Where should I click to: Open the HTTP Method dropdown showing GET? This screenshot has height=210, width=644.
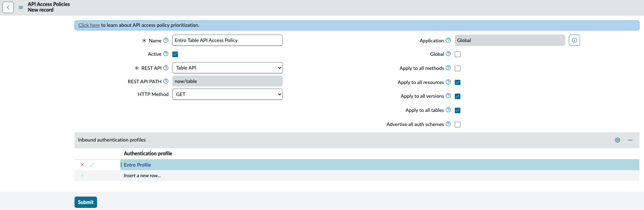tap(227, 94)
